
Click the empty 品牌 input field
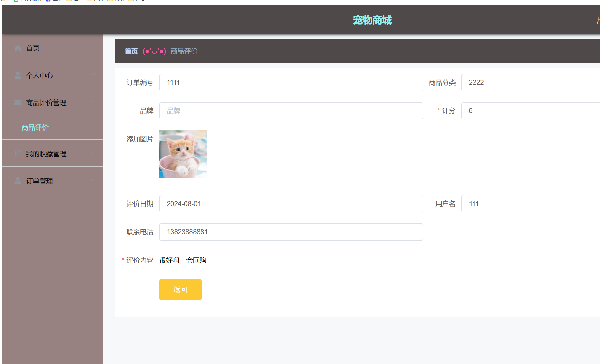291,111
